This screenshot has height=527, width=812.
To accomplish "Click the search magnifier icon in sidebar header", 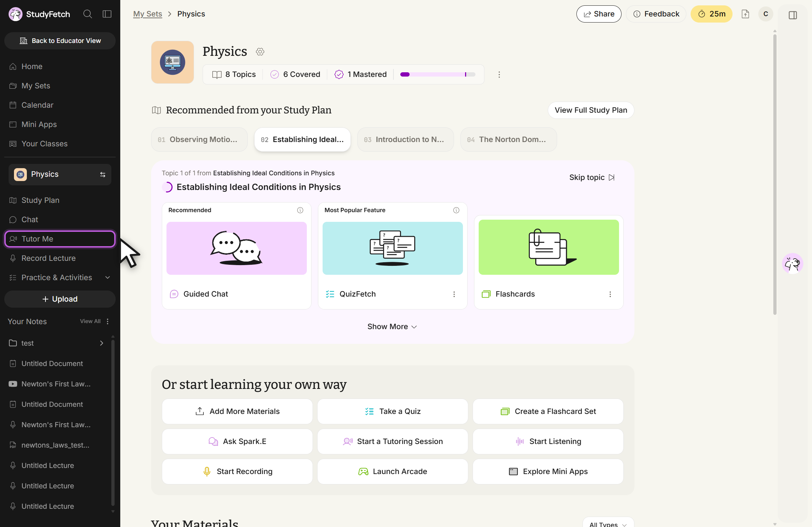I will coord(88,14).
